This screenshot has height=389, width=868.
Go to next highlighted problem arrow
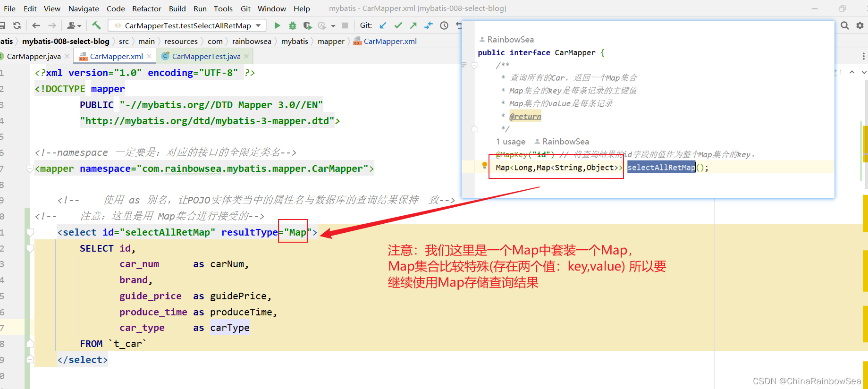(x=864, y=72)
